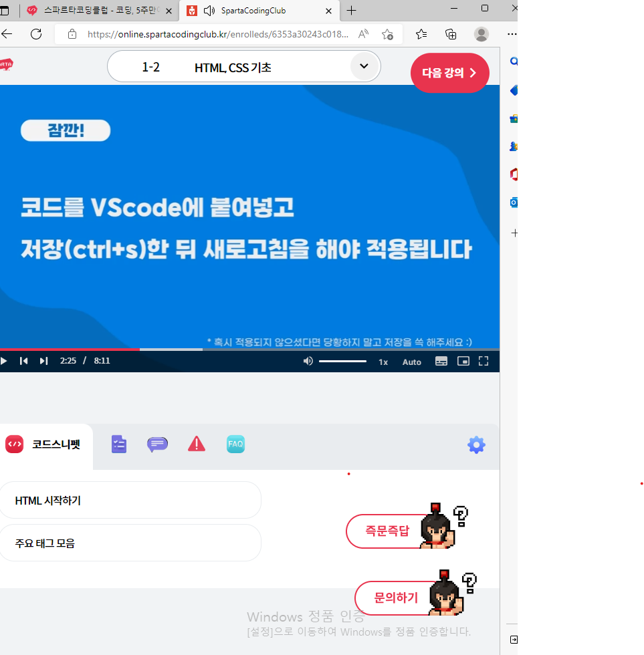The width and height of the screenshot is (644, 655).
Task: Open 주요 태그 모음 snippet
Action: (130, 543)
